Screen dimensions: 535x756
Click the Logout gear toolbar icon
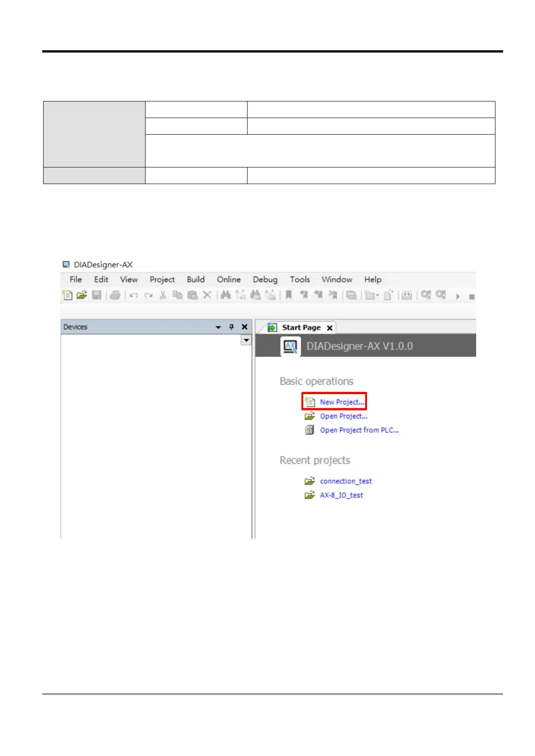[x=441, y=295]
